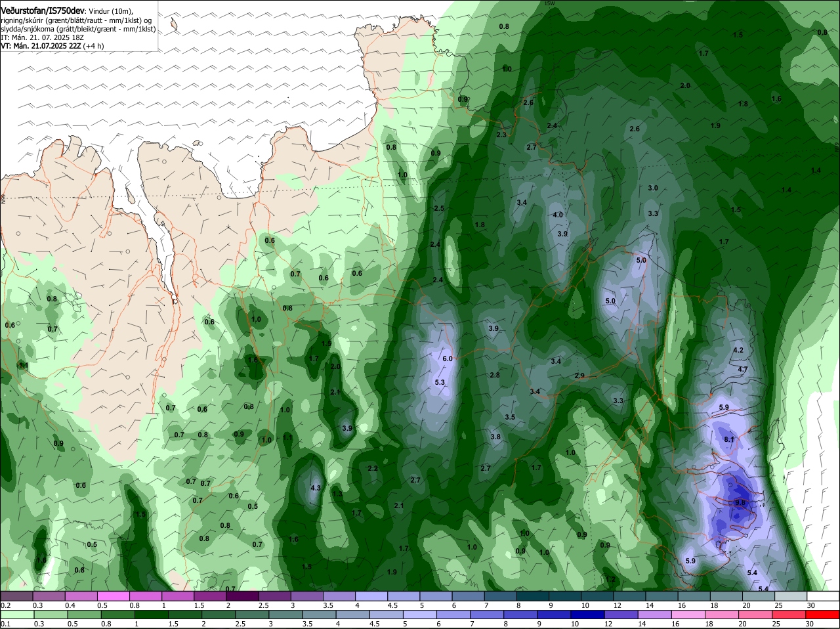This screenshot has width=840, height=629.
Task: Click the 0.2 label in upper legend
Action: 5,605
